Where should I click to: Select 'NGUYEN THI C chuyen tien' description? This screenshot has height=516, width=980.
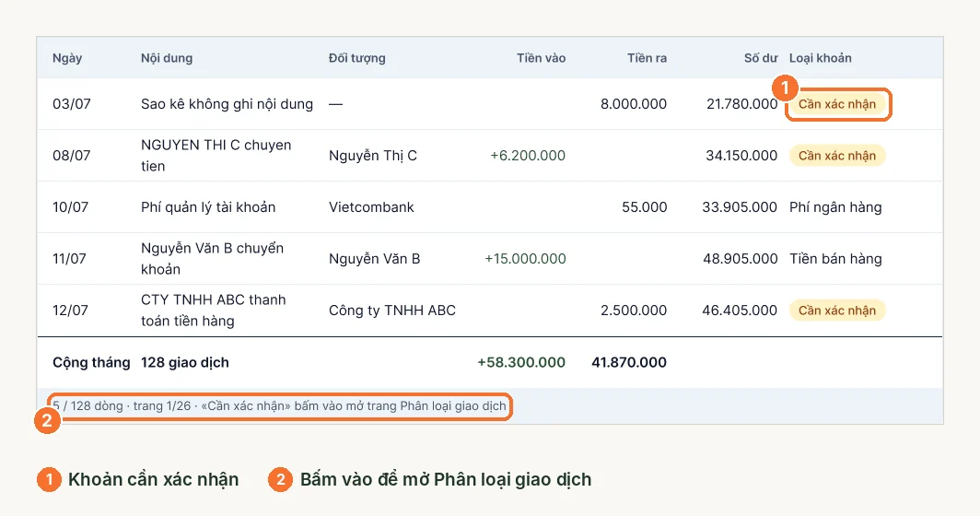click(x=216, y=156)
